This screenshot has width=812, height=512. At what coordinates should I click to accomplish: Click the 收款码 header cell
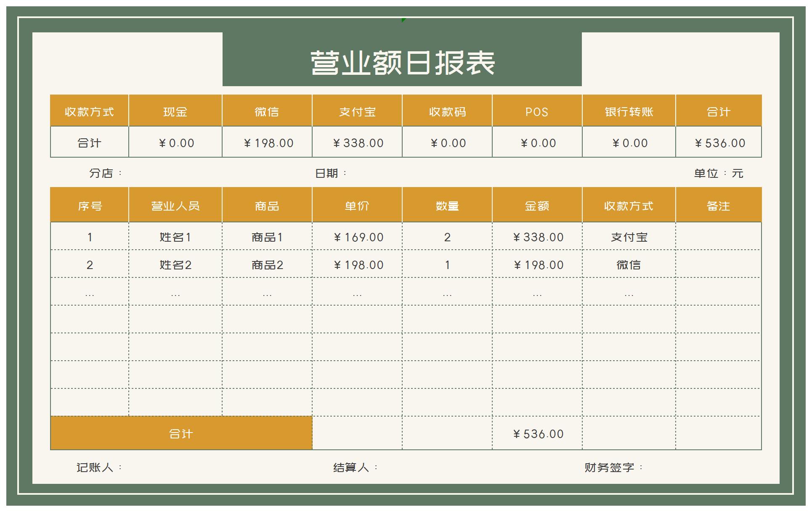(447, 111)
